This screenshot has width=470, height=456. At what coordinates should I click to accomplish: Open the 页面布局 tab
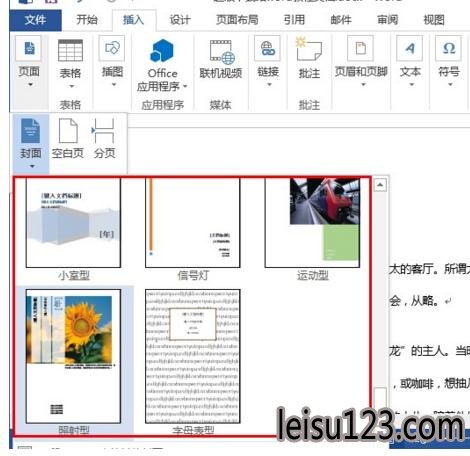pyautogui.click(x=237, y=20)
